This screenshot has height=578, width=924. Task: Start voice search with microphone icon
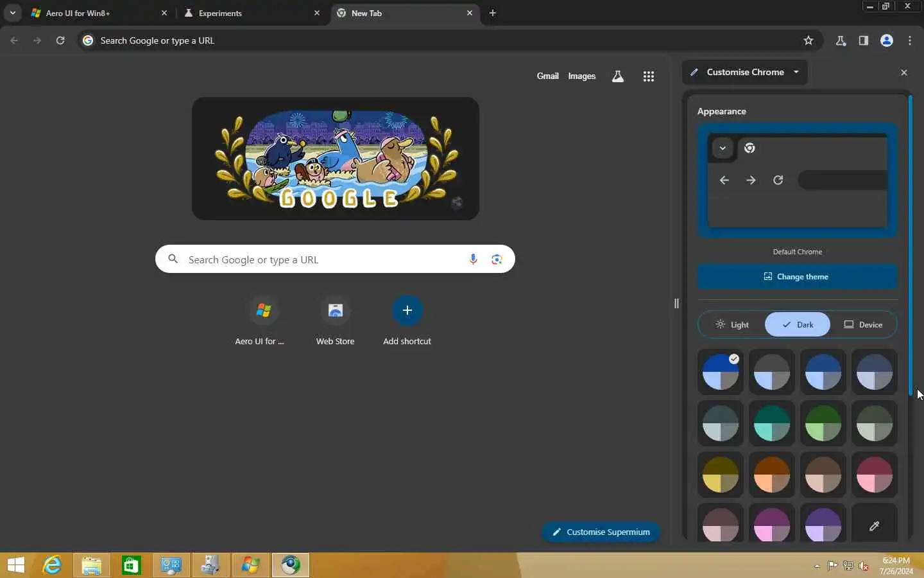(x=473, y=259)
